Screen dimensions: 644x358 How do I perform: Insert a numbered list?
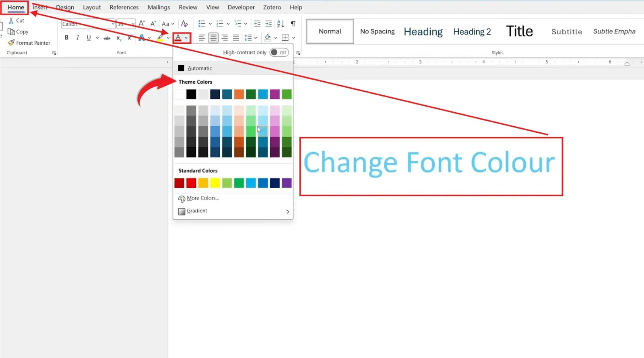pyautogui.click(x=220, y=24)
